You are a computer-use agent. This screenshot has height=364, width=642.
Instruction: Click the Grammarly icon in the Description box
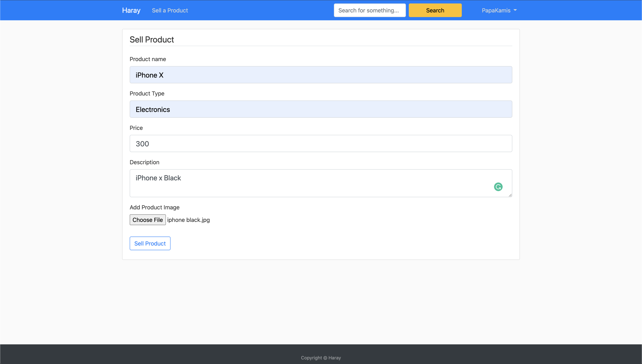click(498, 187)
